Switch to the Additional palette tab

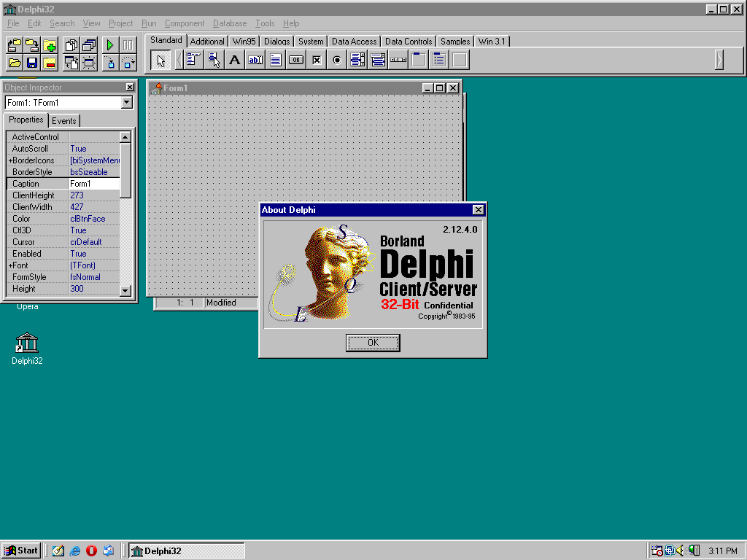click(207, 42)
